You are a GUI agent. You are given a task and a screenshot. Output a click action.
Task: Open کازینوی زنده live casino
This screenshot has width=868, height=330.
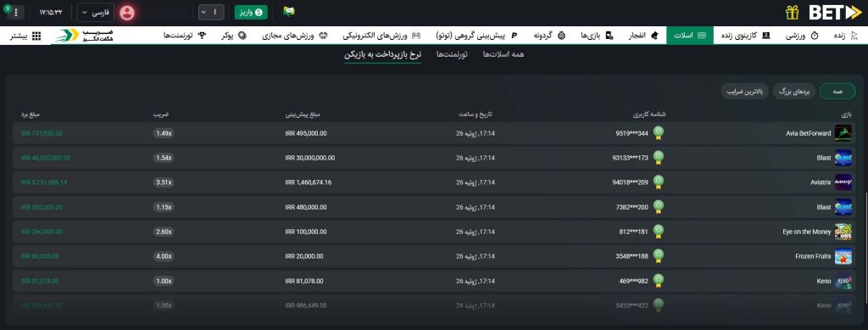coord(745,36)
